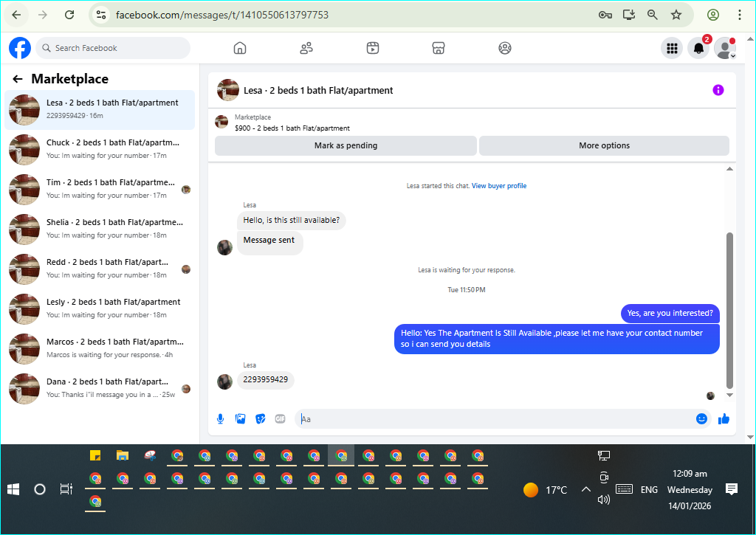The height and width of the screenshot is (535, 756).
Task: Open the notifications bell
Action: tap(698, 48)
